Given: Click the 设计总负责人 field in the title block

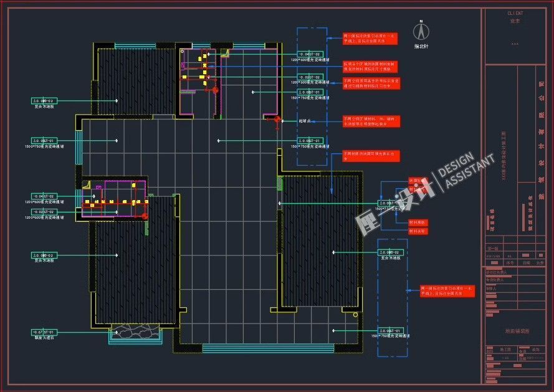Looking at the screenshot, I should pos(497,272).
